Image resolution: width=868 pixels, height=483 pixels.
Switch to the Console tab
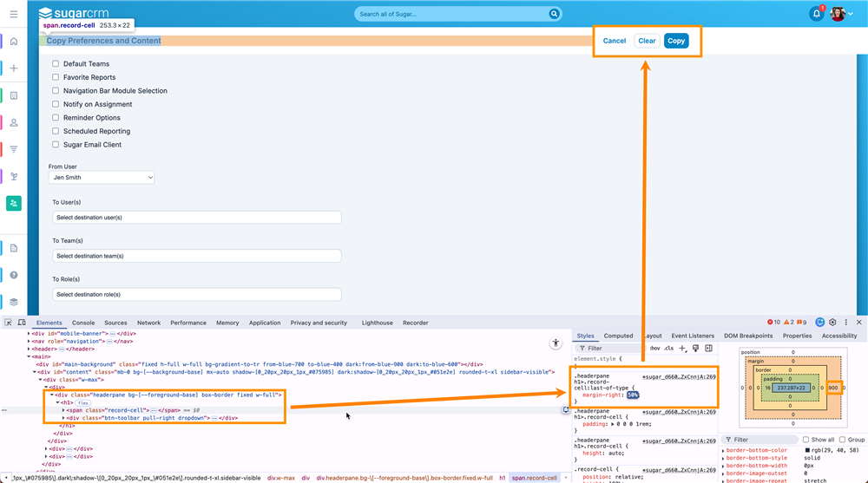[x=83, y=323]
